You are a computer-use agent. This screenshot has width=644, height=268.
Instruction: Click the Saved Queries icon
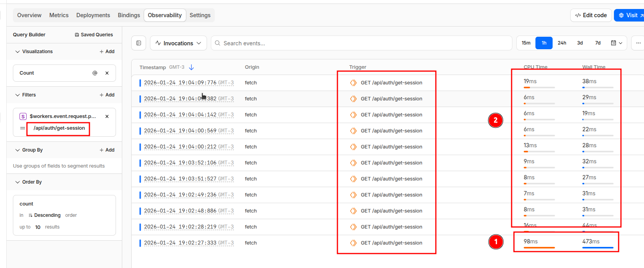click(77, 35)
